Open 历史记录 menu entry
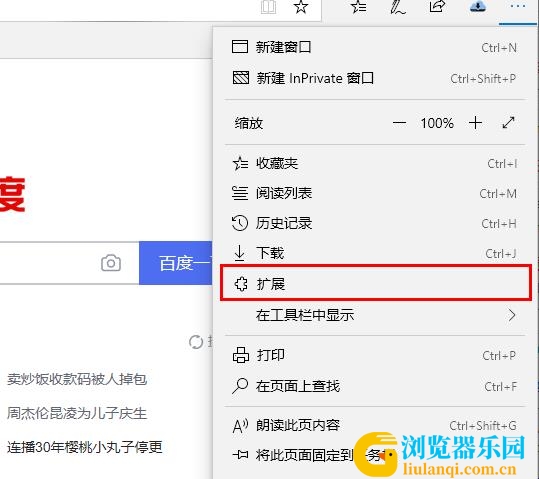 coord(375,224)
